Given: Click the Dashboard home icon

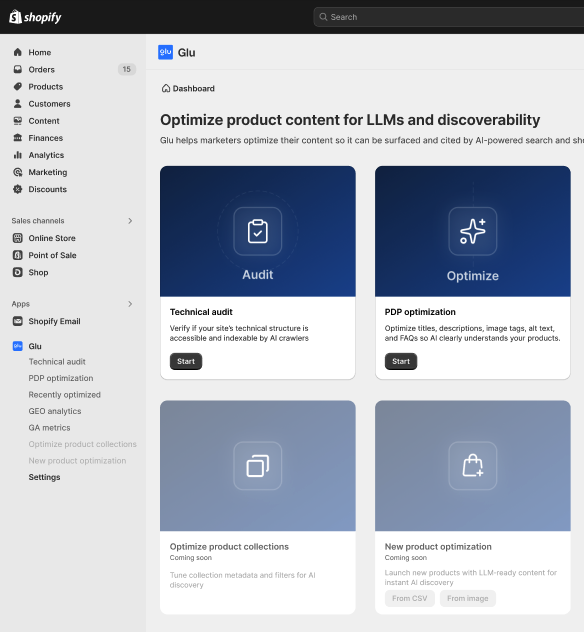Looking at the screenshot, I should tap(166, 88).
